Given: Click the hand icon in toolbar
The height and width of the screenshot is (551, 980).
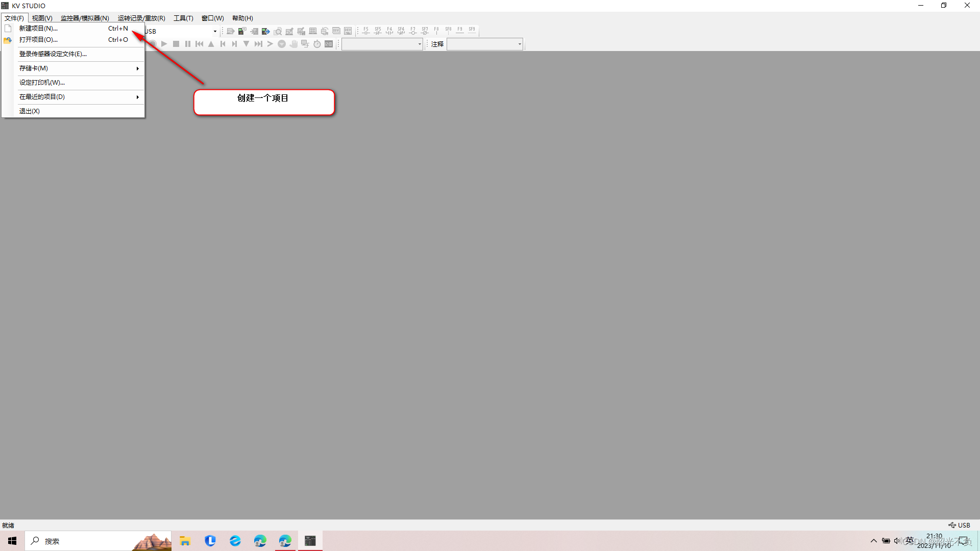Looking at the screenshot, I should pos(293,44).
